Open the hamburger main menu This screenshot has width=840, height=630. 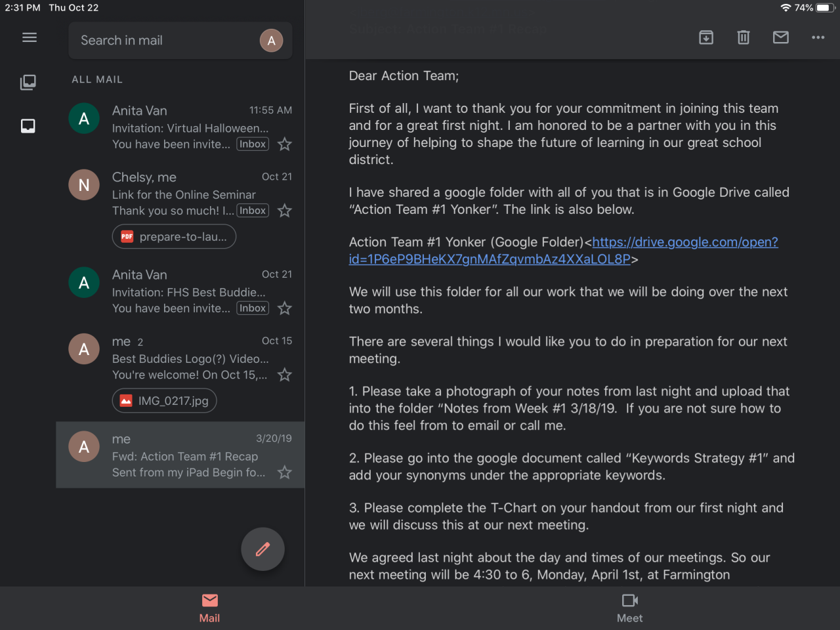pos(30,37)
